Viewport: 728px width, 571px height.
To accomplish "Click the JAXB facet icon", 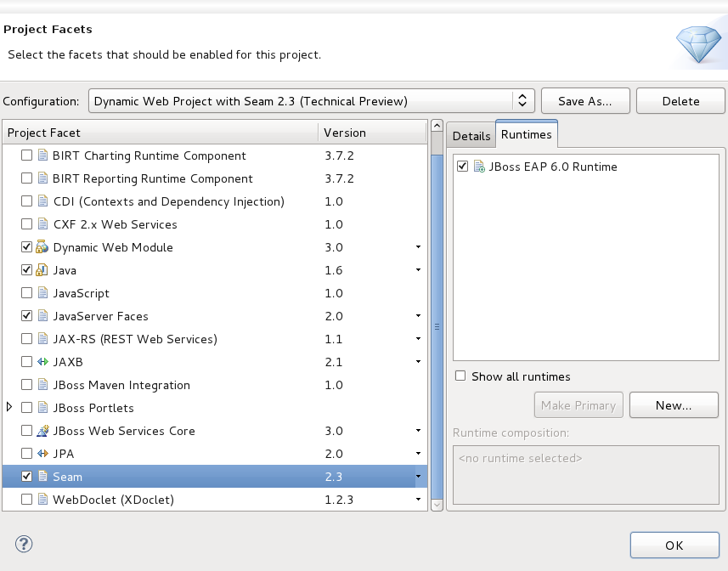I will click(42, 362).
